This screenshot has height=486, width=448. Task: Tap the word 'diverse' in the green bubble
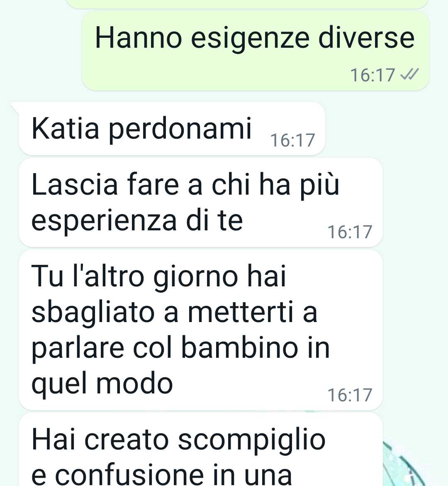click(367, 38)
